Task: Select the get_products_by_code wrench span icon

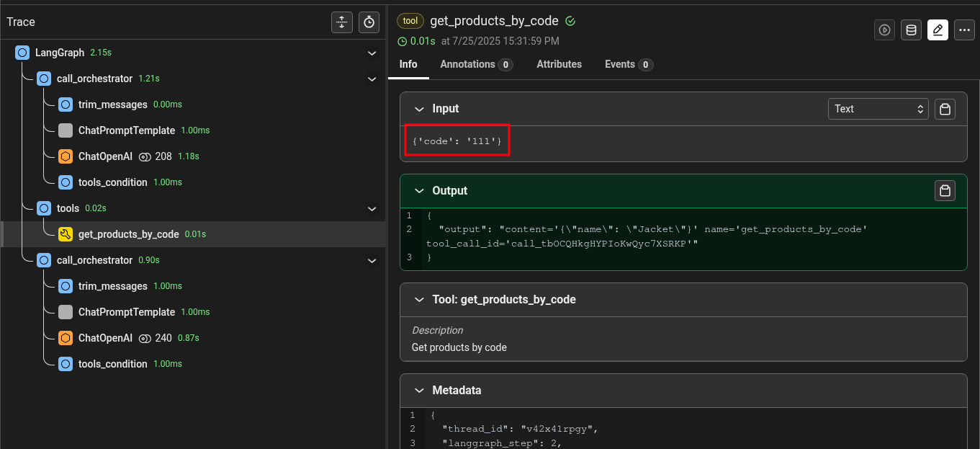Action: (x=66, y=234)
